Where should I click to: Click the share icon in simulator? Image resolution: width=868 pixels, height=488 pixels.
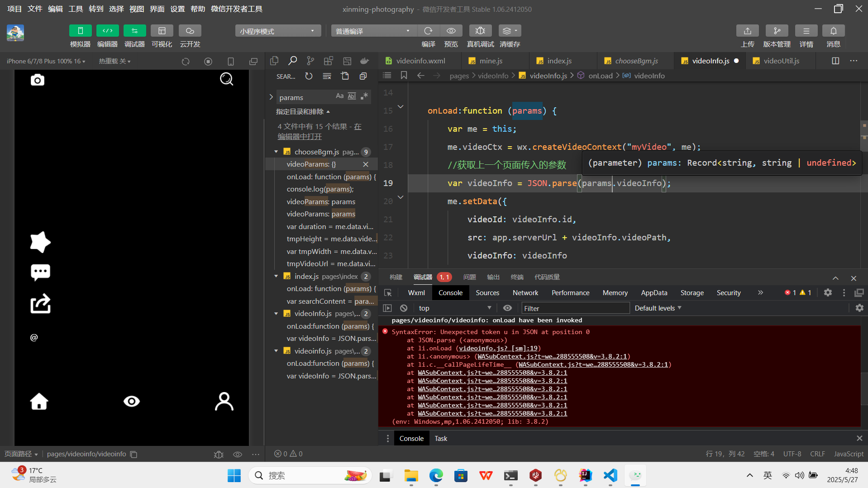pyautogui.click(x=40, y=304)
